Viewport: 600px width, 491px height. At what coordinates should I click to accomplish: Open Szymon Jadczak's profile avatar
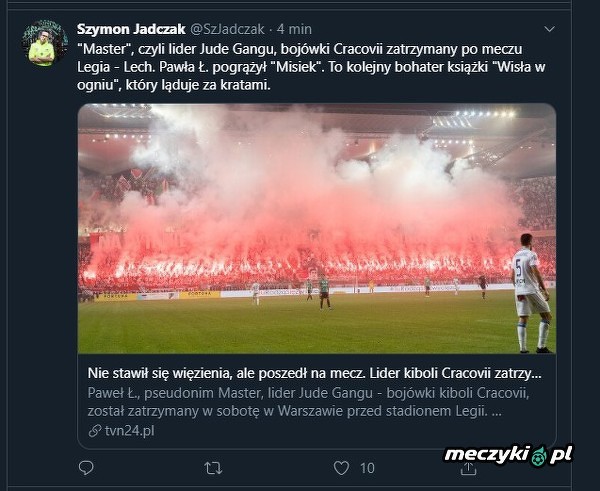[x=45, y=43]
